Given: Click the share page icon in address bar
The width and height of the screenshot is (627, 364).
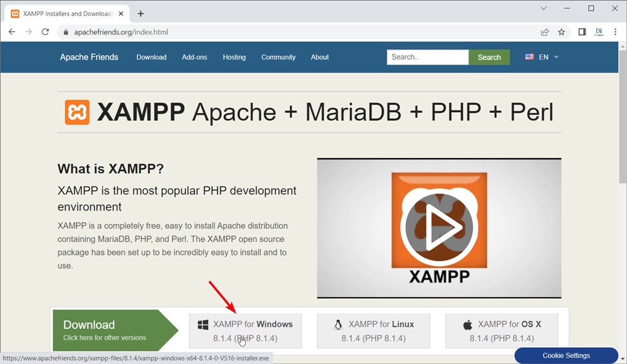Looking at the screenshot, I should pyautogui.click(x=545, y=32).
